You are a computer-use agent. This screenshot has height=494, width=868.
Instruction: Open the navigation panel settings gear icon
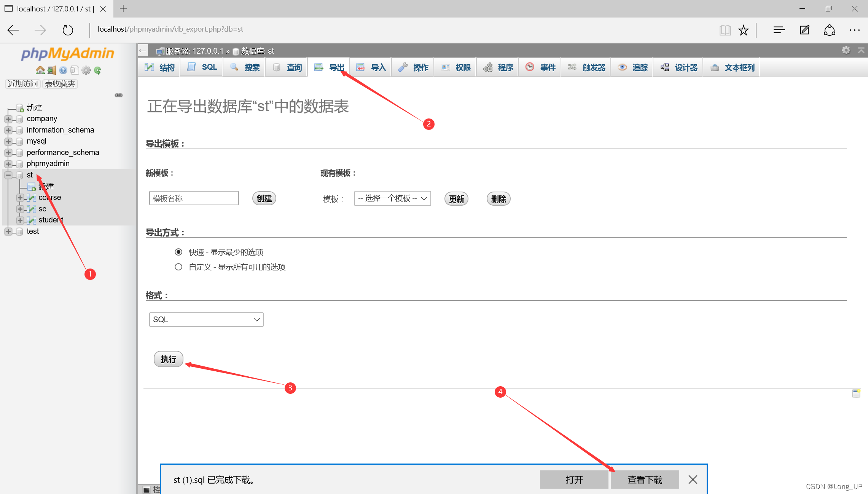(x=86, y=70)
